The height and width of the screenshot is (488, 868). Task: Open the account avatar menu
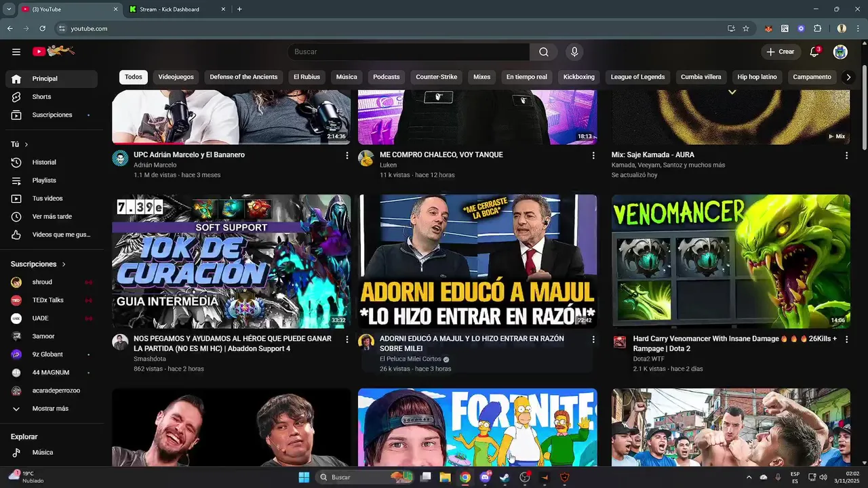pos(840,52)
